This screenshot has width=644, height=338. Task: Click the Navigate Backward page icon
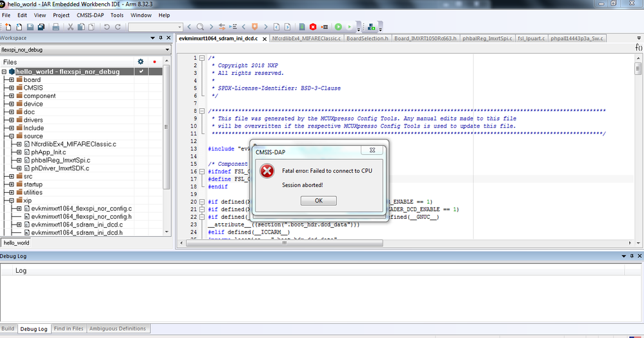[x=276, y=26]
